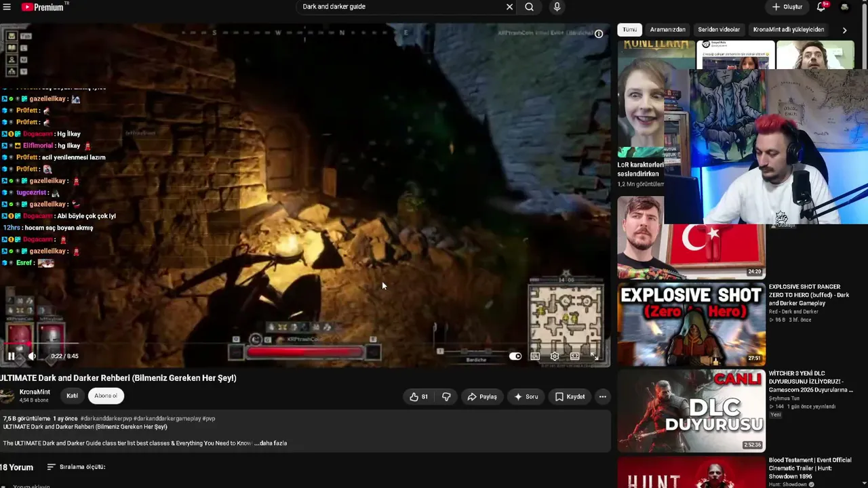Screen dimensions: 868x488
Task: Run search with the magnifier button
Action: (x=529, y=7)
